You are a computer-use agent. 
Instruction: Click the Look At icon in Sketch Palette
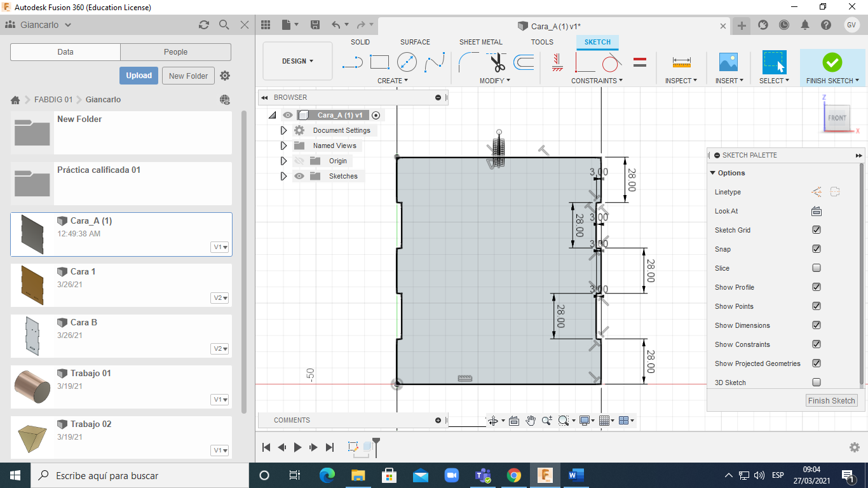[x=817, y=211]
